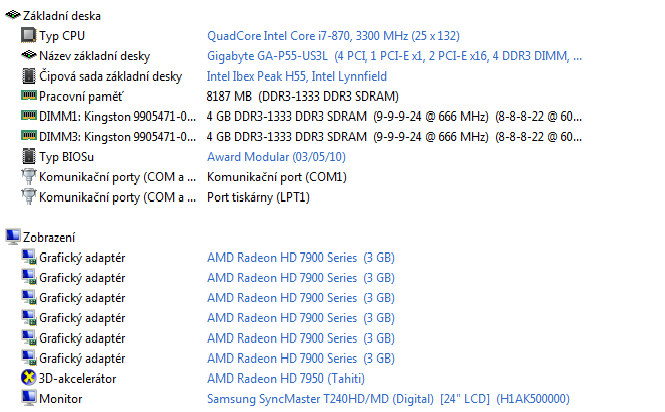Viewport: 665px width, 412px height.
Task: Open the Samsung SyncMaster T240HD monitor link
Action: tap(388, 399)
